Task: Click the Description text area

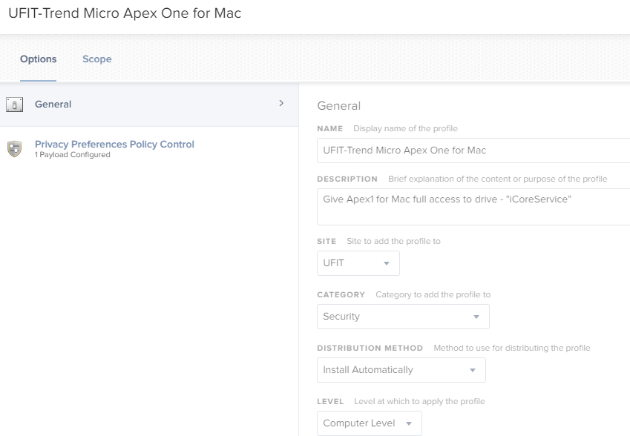Action: tap(473, 207)
